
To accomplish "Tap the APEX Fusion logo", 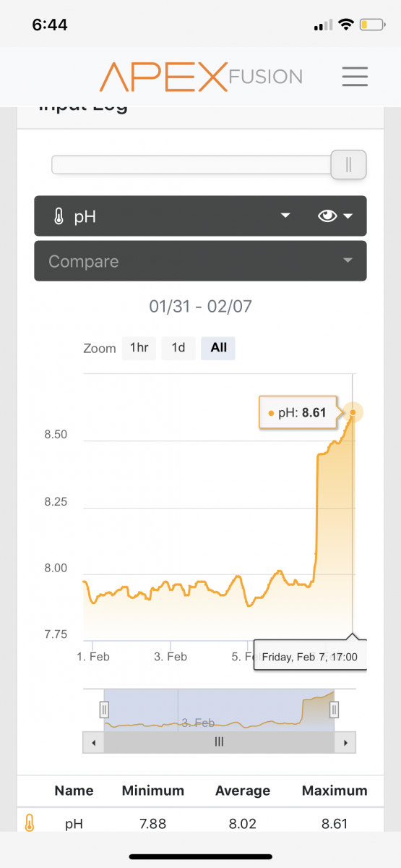I will [x=201, y=76].
